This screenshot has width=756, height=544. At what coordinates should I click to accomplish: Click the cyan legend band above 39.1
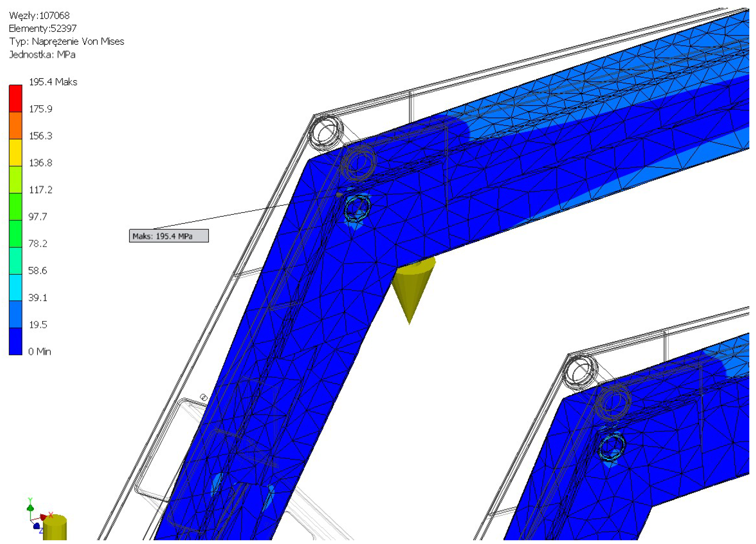tap(16, 287)
